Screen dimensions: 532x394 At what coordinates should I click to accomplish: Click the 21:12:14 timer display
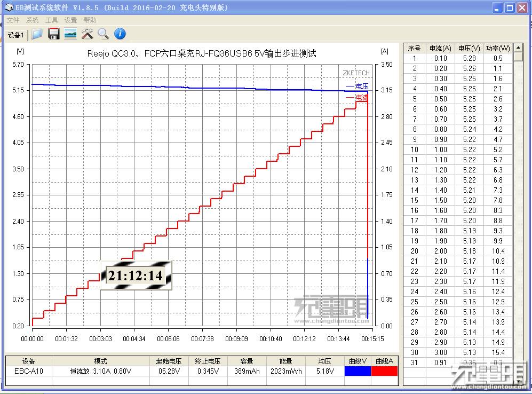(x=136, y=275)
